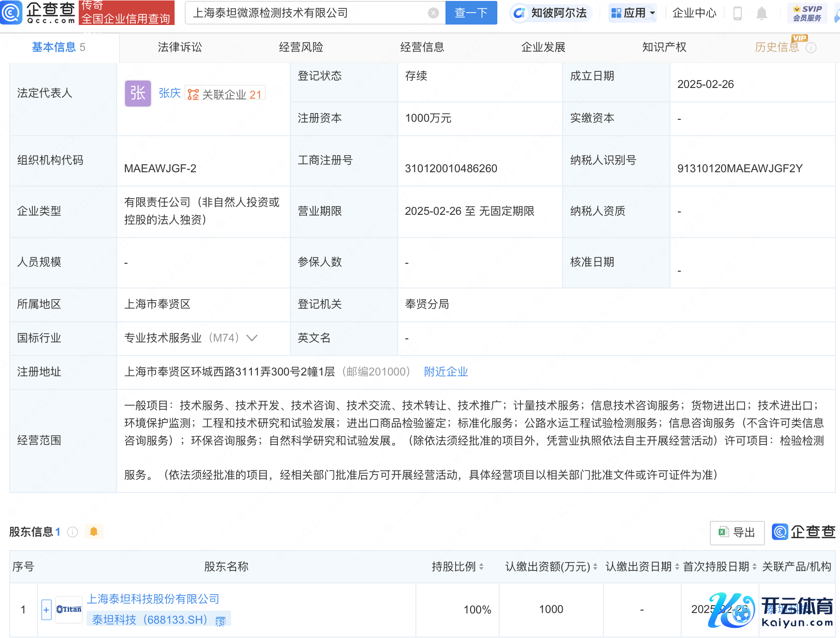Expand the 专业技术服务业 industry chevron

click(x=252, y=338)
